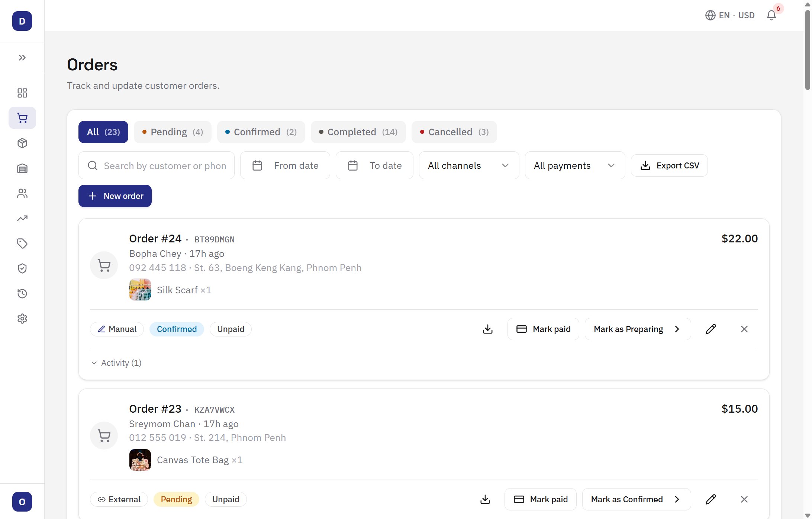Select the Confirmed (2) tab

(x=261, y=132)
